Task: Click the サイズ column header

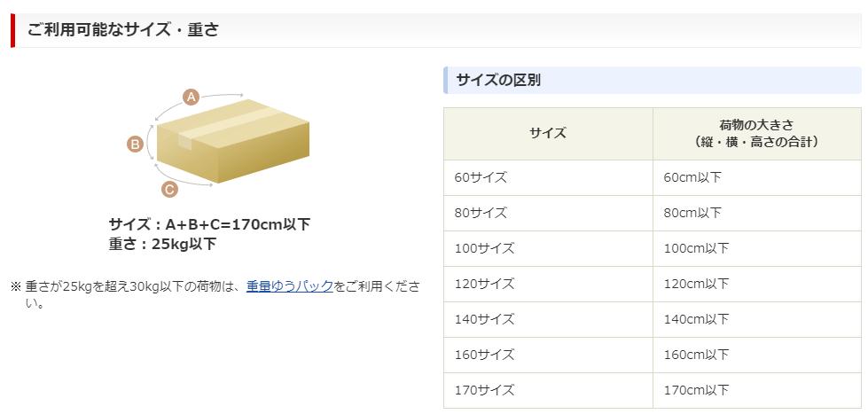Action: coord(548,134)
